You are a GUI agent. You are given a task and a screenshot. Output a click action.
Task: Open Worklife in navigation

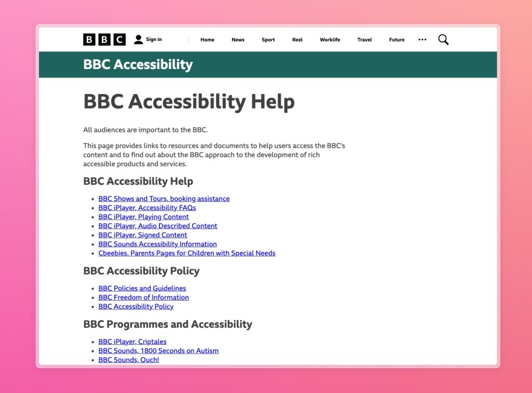pyautogui.click(x=330, y=39)
